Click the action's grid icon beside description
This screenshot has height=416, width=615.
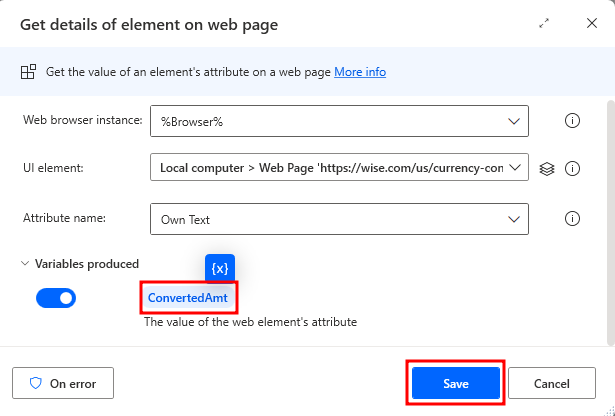coord(28,72)
